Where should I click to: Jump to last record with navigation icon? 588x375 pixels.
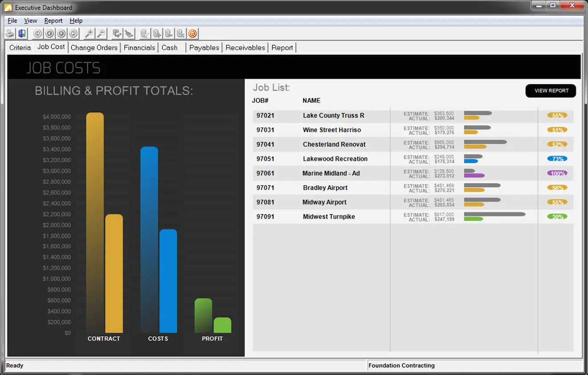tap(73, 33)
